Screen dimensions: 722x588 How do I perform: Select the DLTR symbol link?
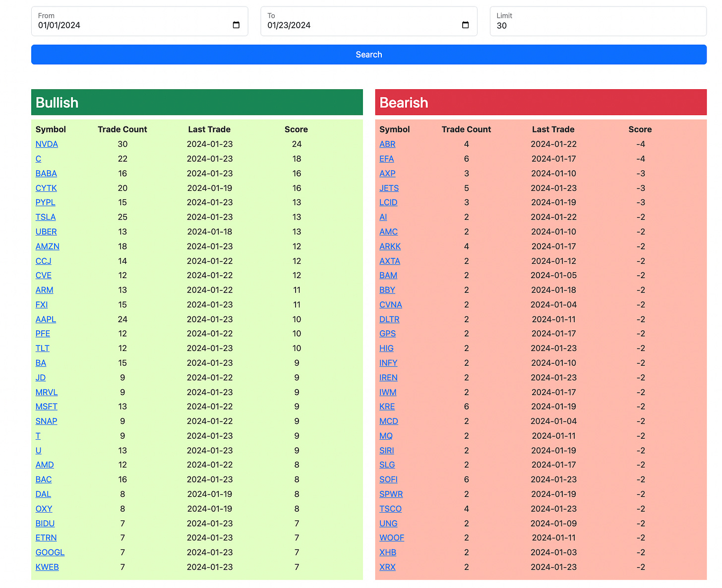pyautogui.click(x=389, y=319)
